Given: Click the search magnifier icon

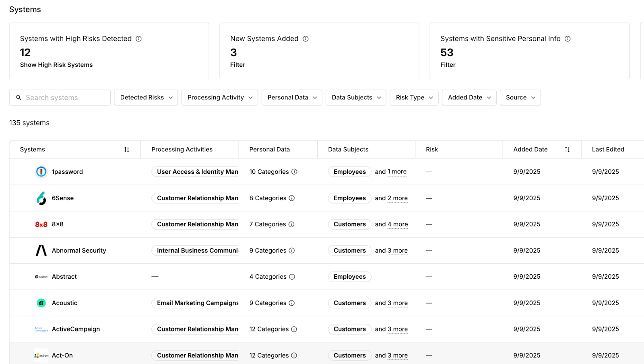Looking at the screenshot, I should (19, 97).
